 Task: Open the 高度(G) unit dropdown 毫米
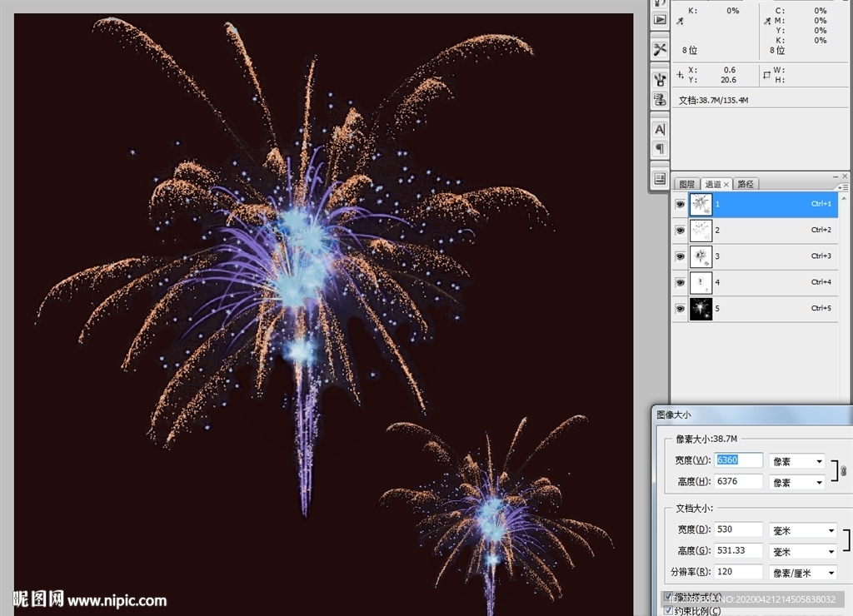[x=803, y=551]
